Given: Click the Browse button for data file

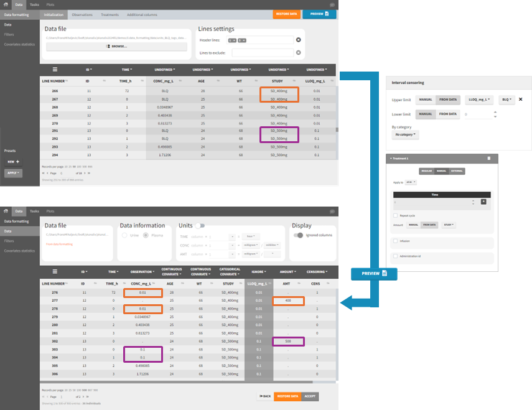Looking at the screenshot, I should click(116, 46).
